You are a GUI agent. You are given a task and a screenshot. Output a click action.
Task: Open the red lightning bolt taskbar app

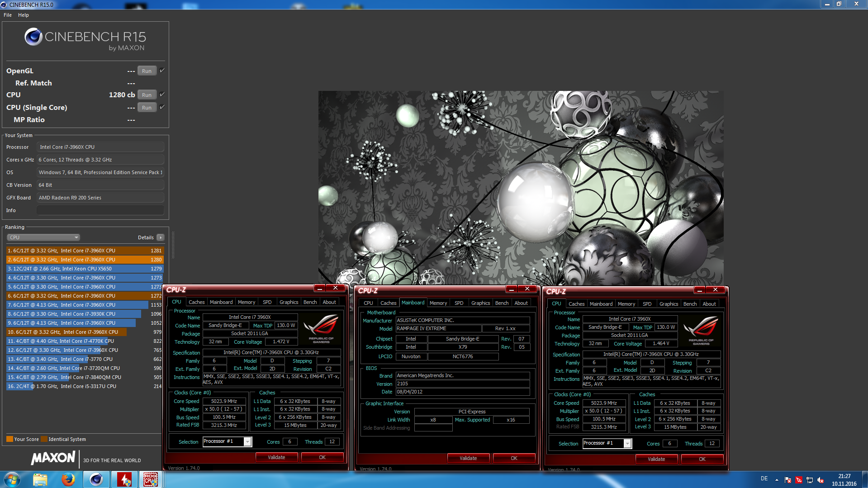click(124, 479)
